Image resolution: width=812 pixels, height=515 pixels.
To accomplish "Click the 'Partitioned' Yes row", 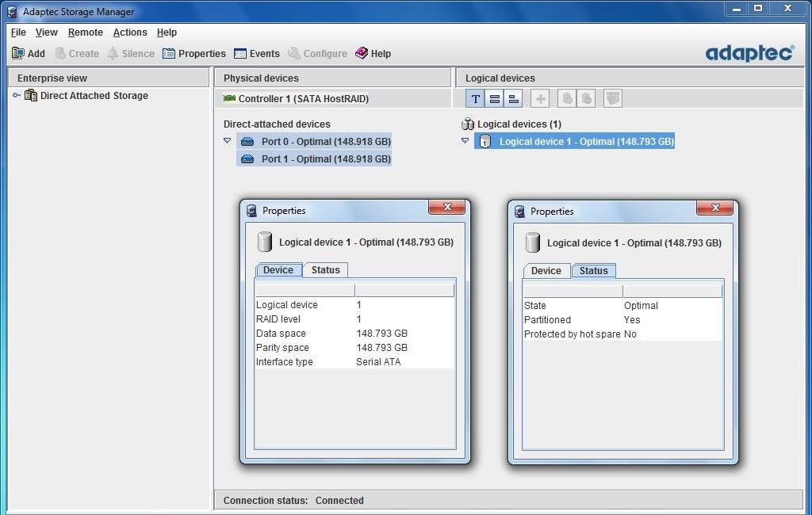I will (622, 320).
